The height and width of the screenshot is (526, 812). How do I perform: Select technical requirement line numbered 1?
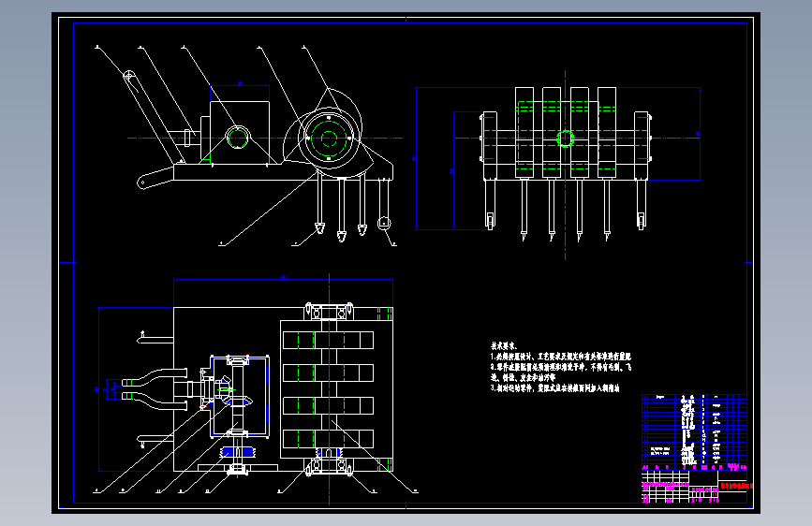pyautogui.click(x=561, y=357)
